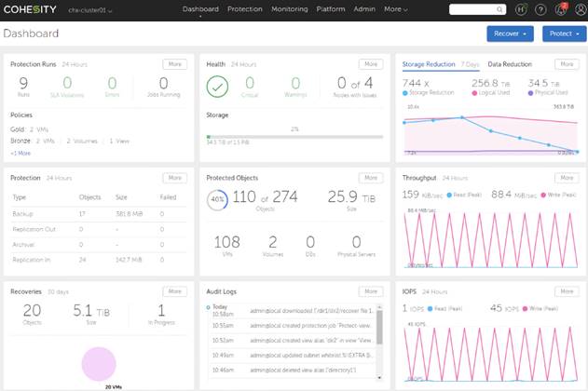Click the 10:46am audit log entry
This screenshot has width=588, height=391.
[294, 370]
